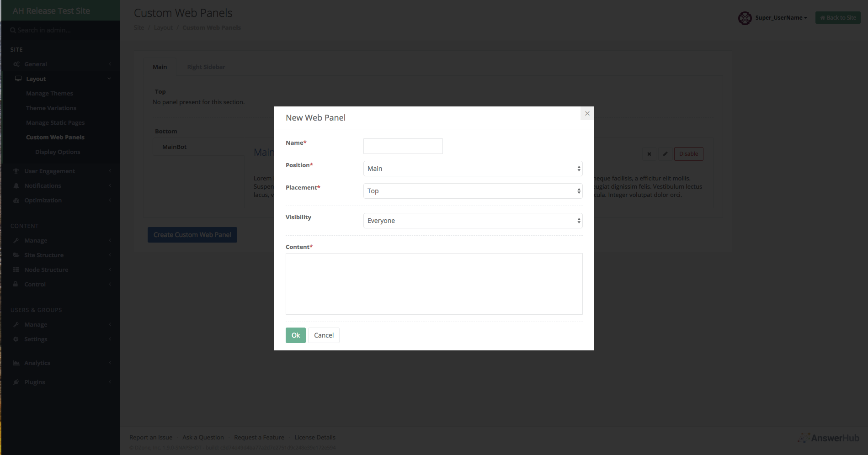This screenshot has height=455, width=868.
Task: Click the User Engagement trophy icon
Action: click(16, 171)
